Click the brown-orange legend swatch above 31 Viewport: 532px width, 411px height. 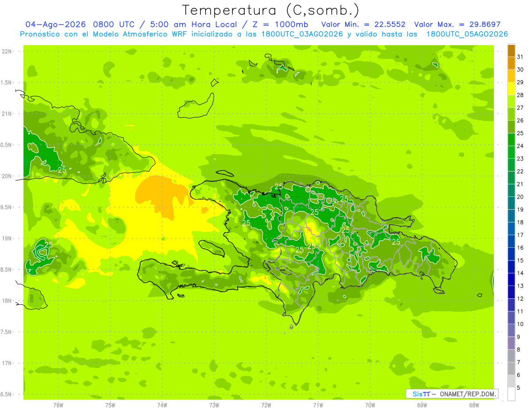pyautogui.click(x=511, y=51)
